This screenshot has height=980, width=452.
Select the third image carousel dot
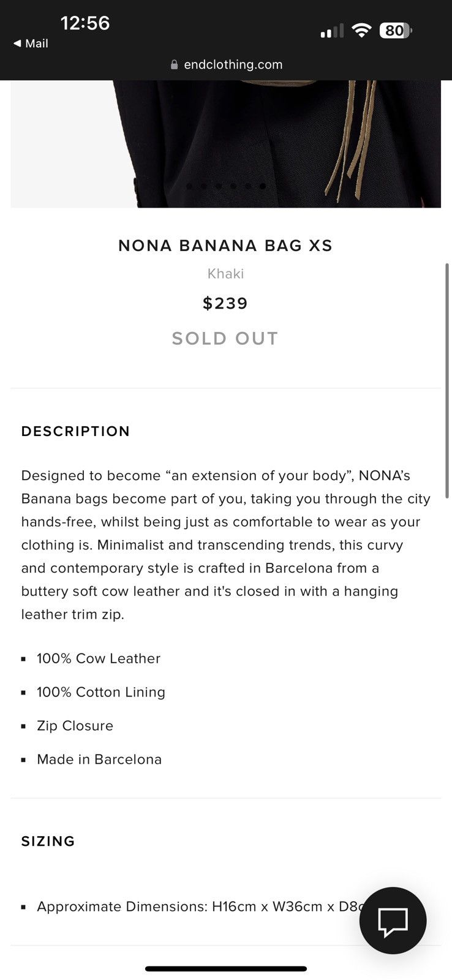pos(219,186)
